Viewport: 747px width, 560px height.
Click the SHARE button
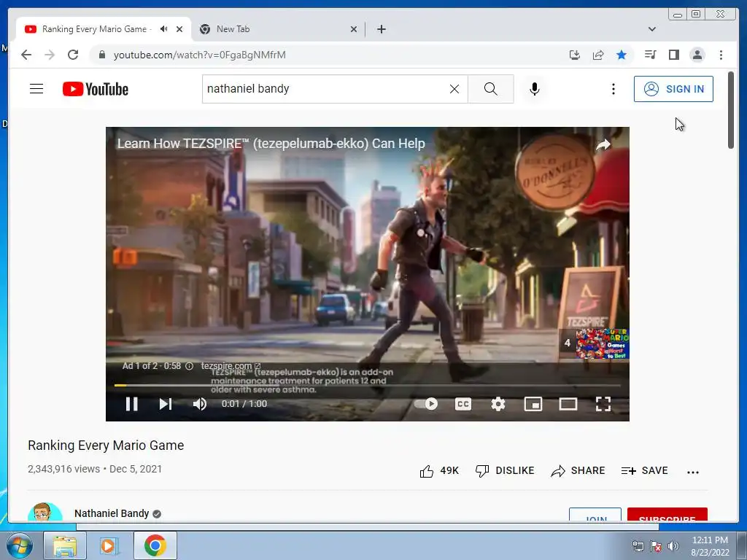click(578, 471)
